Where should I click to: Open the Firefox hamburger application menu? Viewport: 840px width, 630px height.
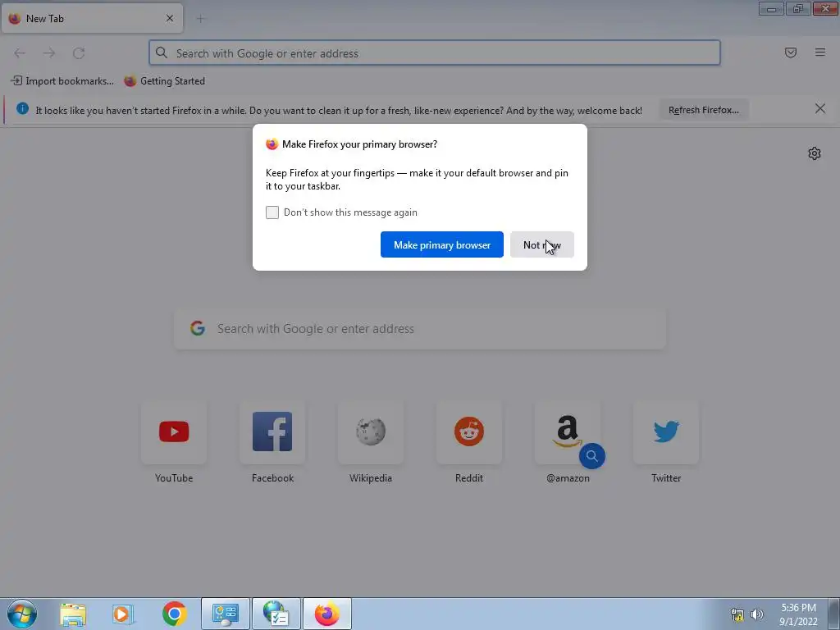820,52
